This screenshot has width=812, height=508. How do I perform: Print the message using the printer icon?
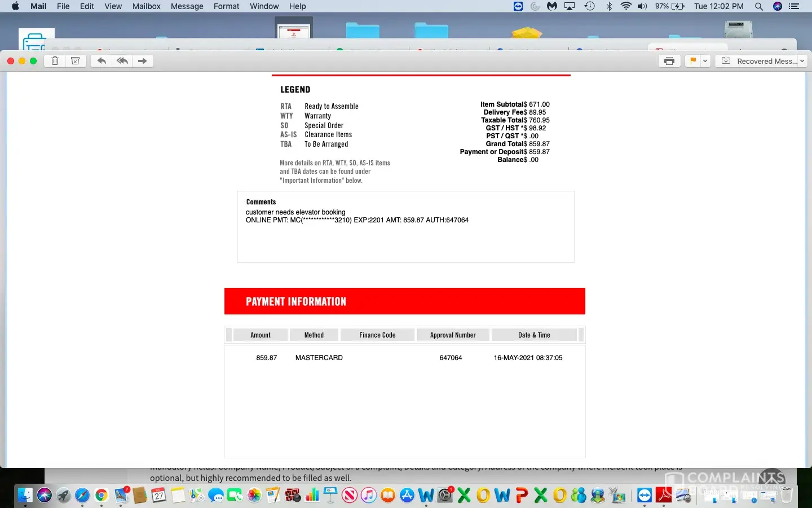click(x=669, y=61)
